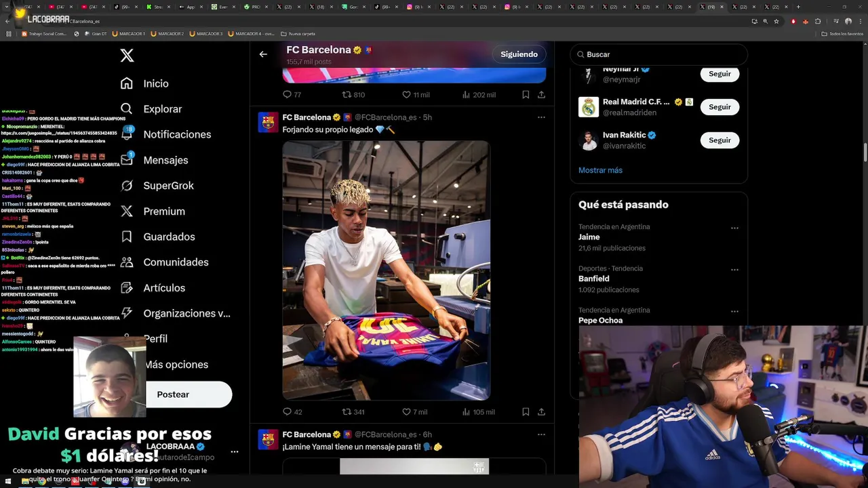This screenshot has width=868, height=488.
Task: Click the Mostrar más link
Action: pos(600,170)
